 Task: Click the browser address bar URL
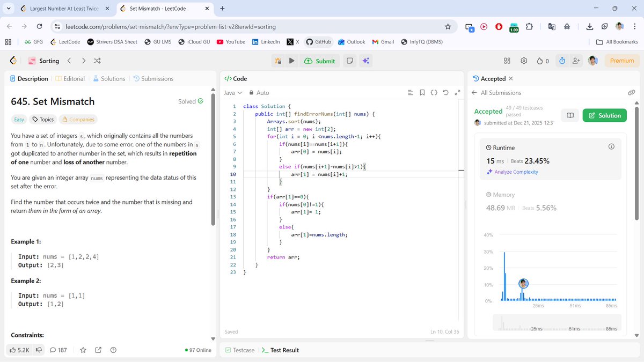click(x=171, y=26)
